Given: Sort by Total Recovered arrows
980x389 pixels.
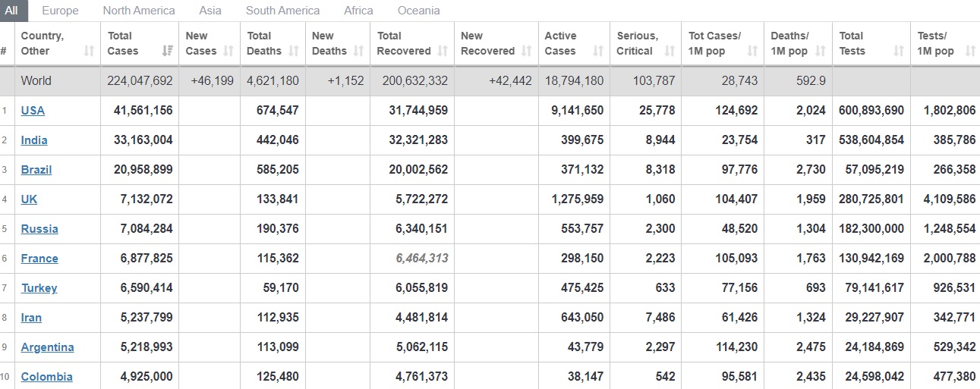Looking at the screenshot, I should [443, 51].
